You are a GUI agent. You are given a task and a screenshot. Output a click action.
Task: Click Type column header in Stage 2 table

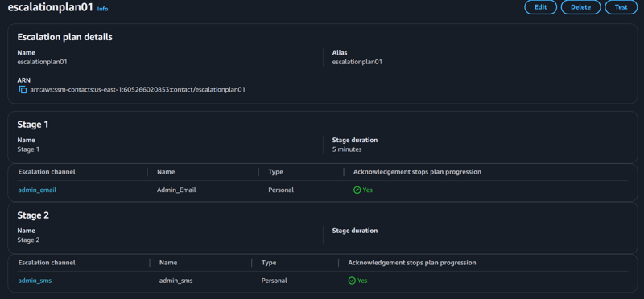point(269,263)
